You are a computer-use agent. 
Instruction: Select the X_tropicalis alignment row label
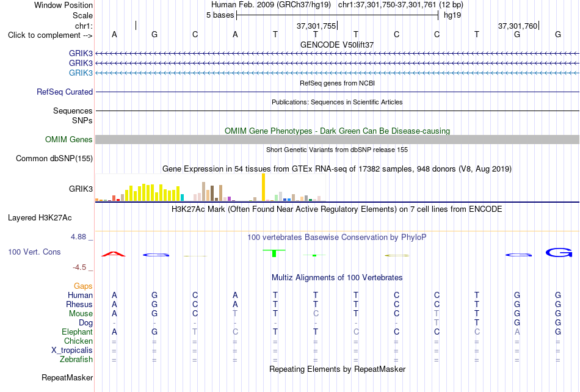click(x=72, y=350)
